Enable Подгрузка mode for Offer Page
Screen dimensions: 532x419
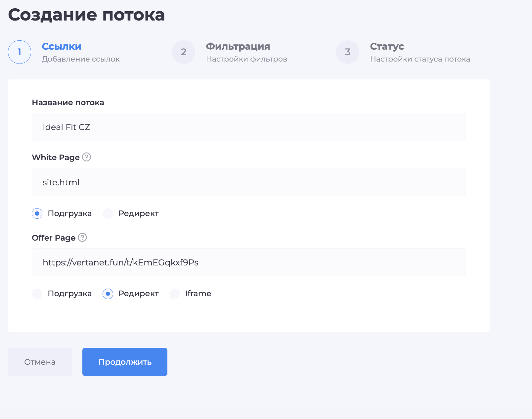(37, 294)
